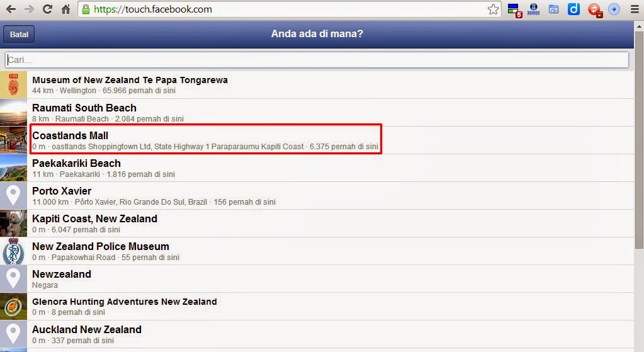Click 'Papakowhai Road · 55 pernah di sini' text
Image resolution: width=644 pixels, height=352 pixels.
[x=115, y=258]
